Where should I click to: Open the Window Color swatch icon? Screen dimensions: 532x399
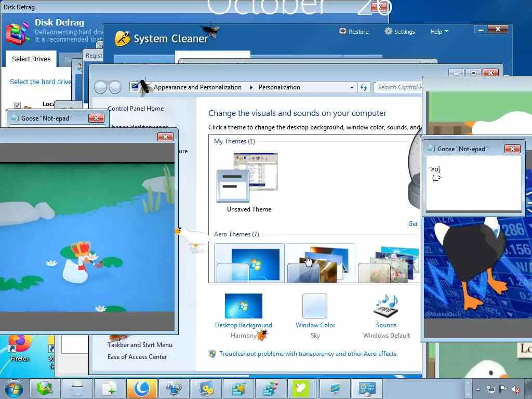tap(315, 305)
